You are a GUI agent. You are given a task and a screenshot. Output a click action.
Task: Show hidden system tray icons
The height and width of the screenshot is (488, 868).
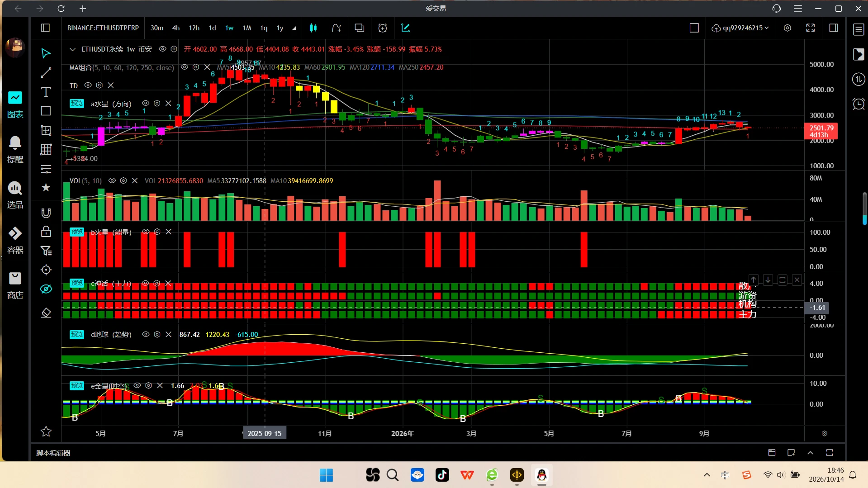pos(707,475)
